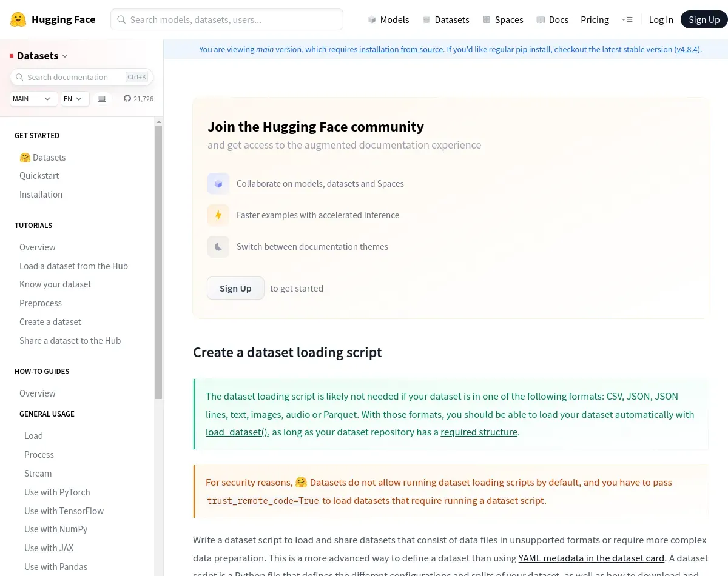Click the Hugging Face logo emoji
728x576 pixels.
pos(18,19)
